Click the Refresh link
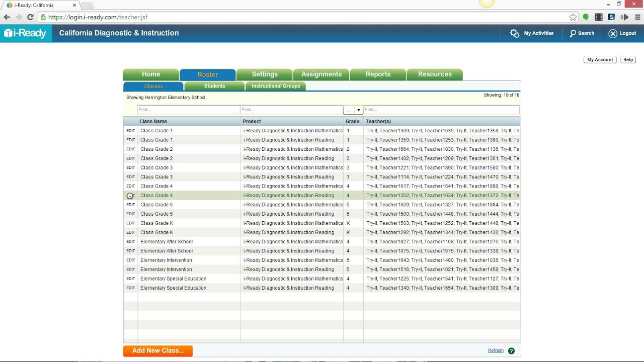The height and width of the screenshot is (362, 644). point(496,351)
